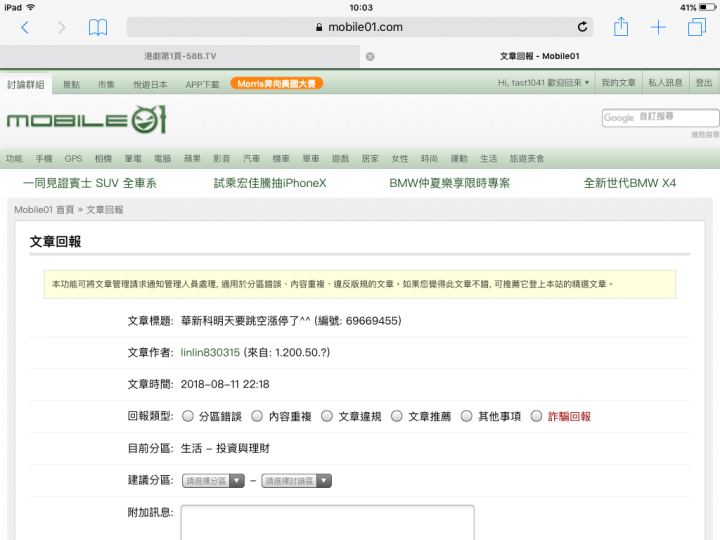Open the 時尚 category menu

point(429,158)
